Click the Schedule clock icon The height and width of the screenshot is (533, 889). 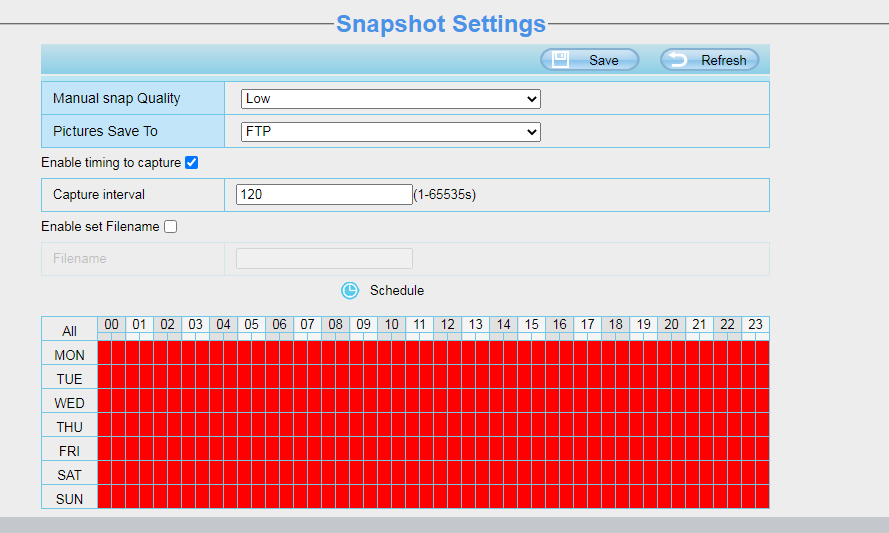coord(350,290)
